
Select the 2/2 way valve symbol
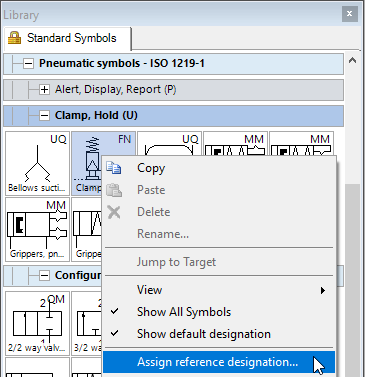coord(37,323)
